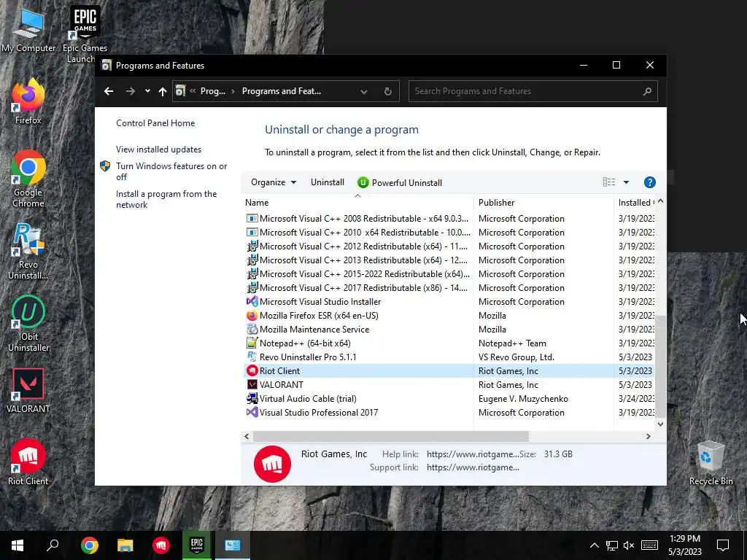Open Install a program from the network

pos(166,199)
